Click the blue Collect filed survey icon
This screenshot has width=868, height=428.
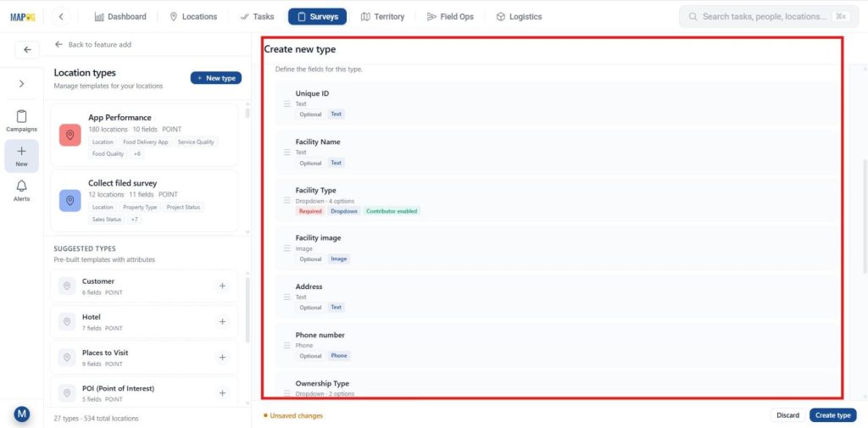[70, 200]
